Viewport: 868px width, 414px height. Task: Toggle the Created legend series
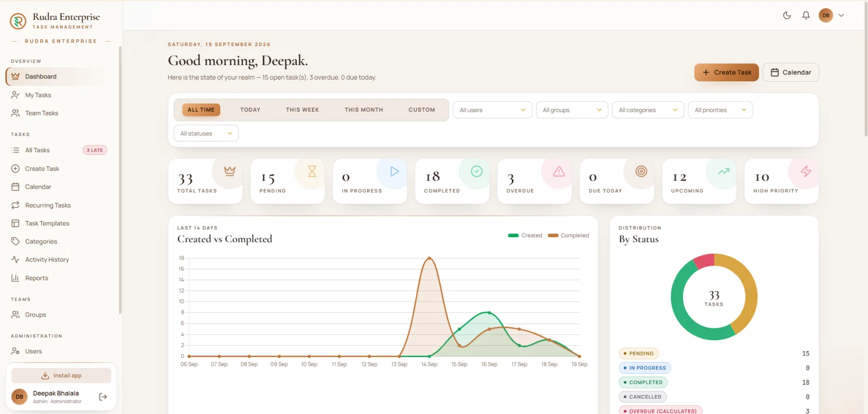525,236
